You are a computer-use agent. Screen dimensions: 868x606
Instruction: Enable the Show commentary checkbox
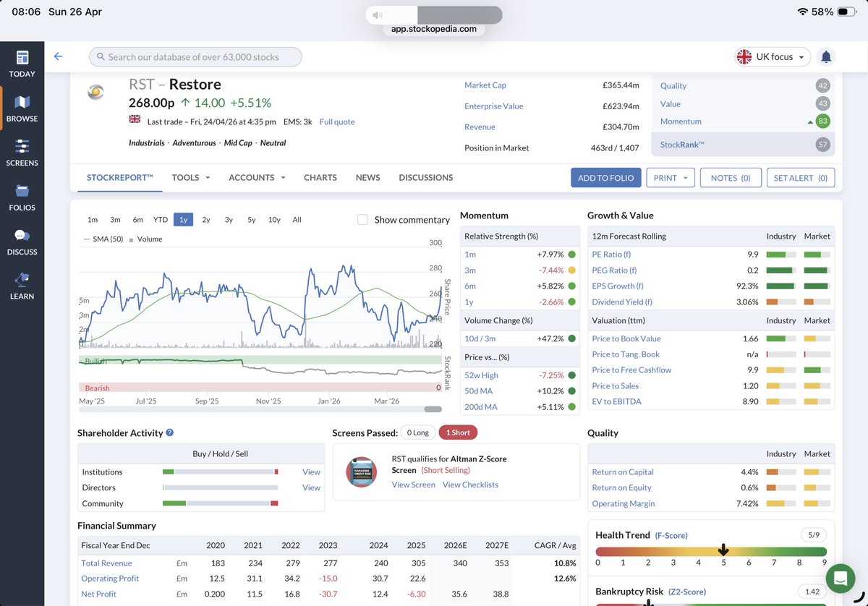tap(362, 220)
